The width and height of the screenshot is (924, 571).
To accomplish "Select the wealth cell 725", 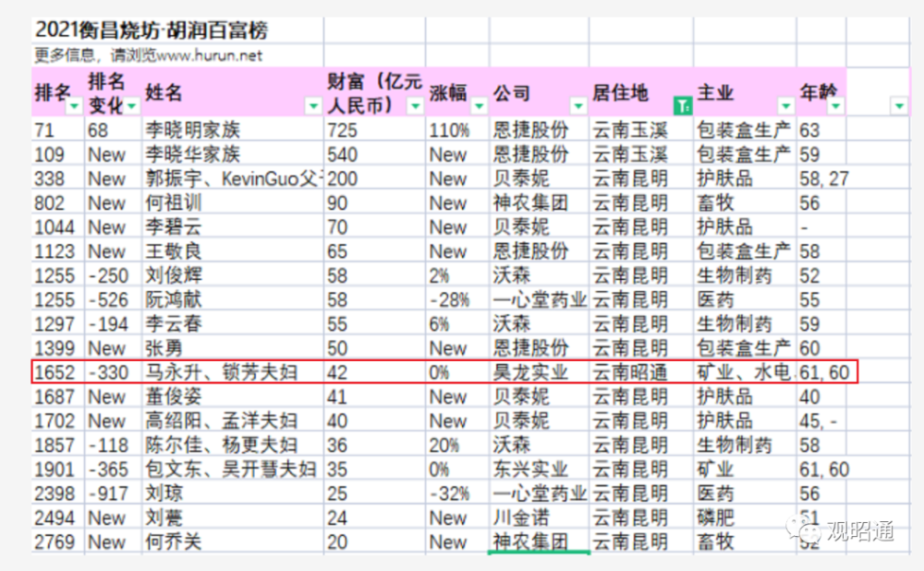I will 375,129.
